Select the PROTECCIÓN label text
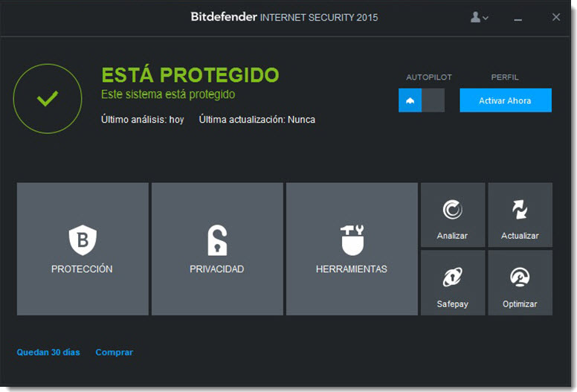 [x=82, y=269]
